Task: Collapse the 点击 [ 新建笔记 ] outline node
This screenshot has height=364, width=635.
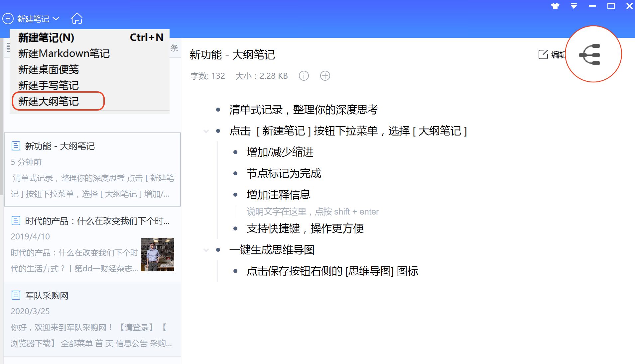Action: click(x=206, y=131)
